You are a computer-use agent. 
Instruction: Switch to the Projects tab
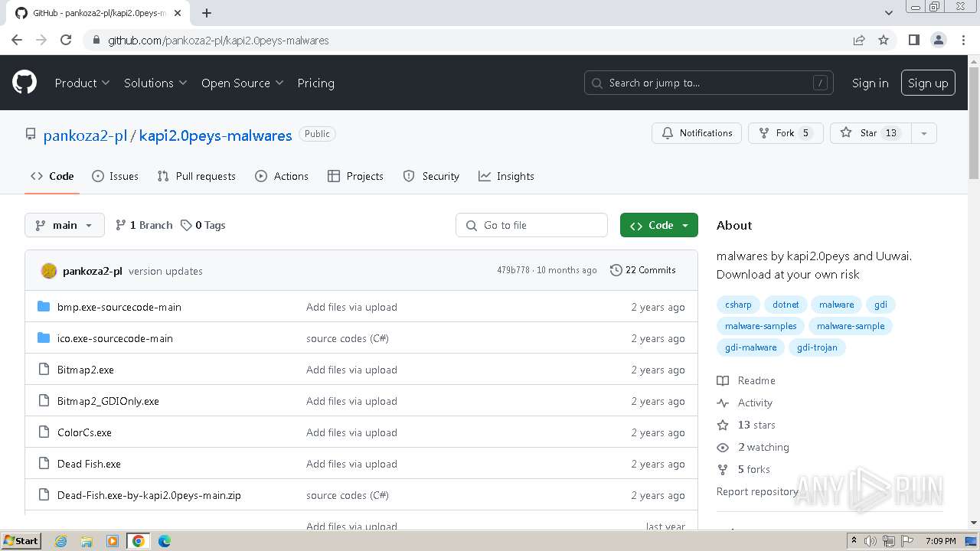point(355,176)
